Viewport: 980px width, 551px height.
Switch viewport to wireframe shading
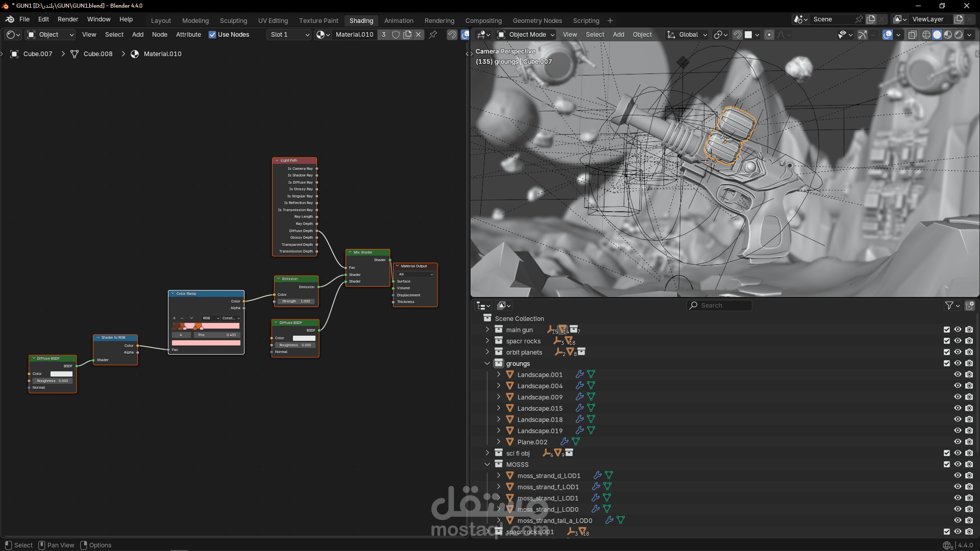pyautogui.click(x=926, y=35)
